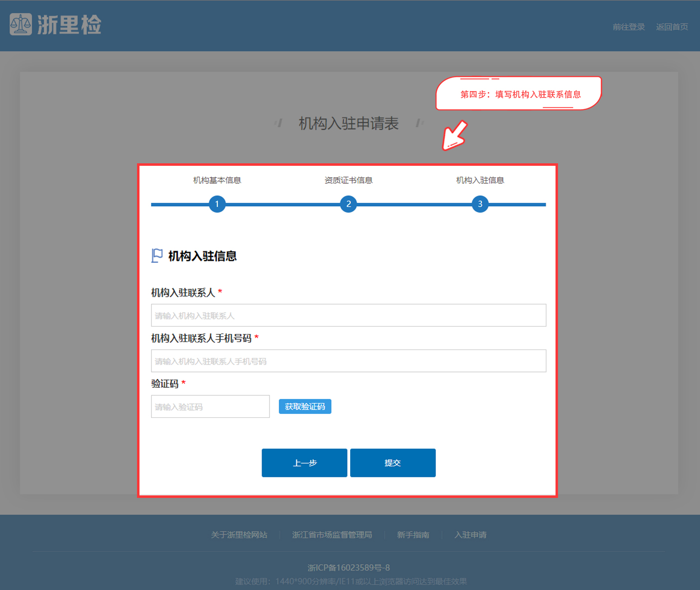Screen dimensions: 700x590
Task: Focus the 机构入驻联系人手机号码 input field
Action: 348,361
